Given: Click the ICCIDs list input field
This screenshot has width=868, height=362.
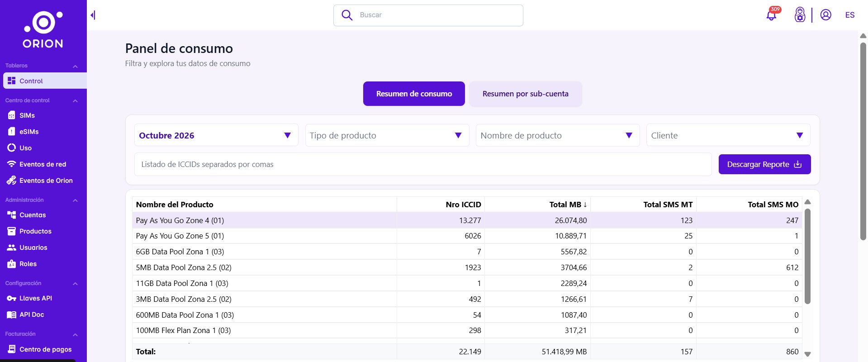Looking at the screenshot, I should [423, 164].
